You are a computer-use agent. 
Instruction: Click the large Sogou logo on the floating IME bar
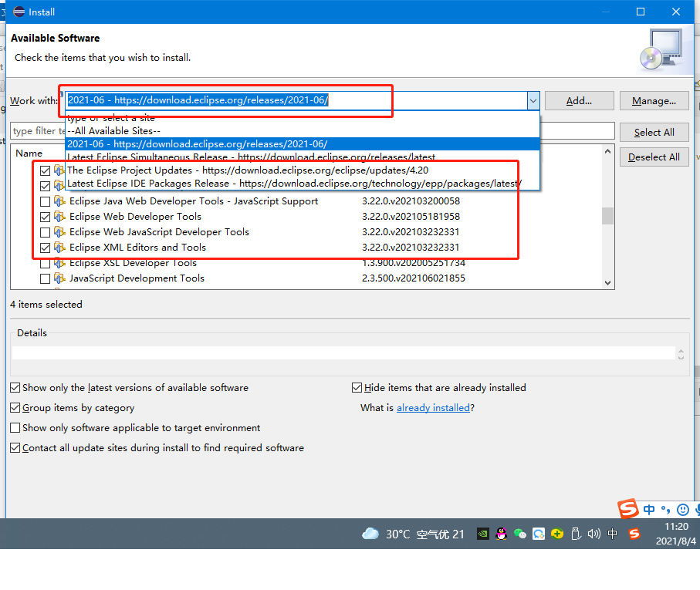click(628, 508)
